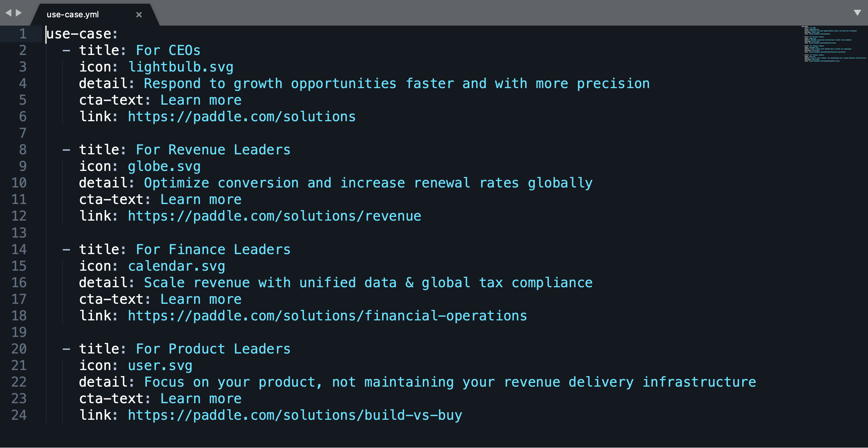Click the solutions/revenue URL

tap(274, 216)
